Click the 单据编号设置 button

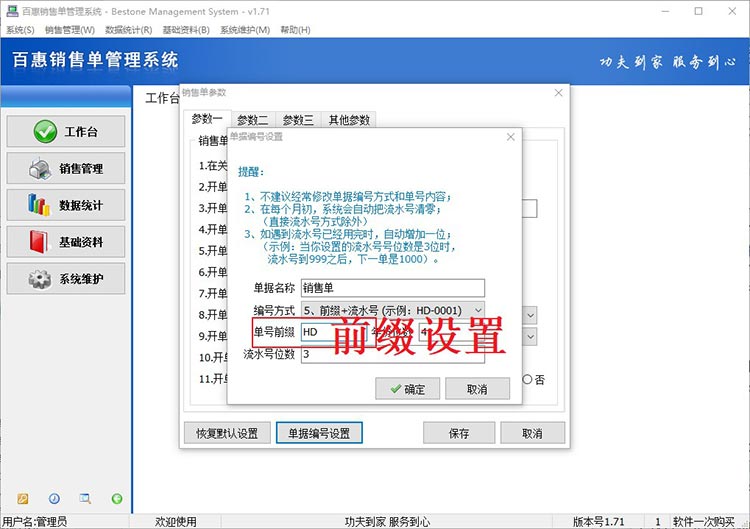319,433
